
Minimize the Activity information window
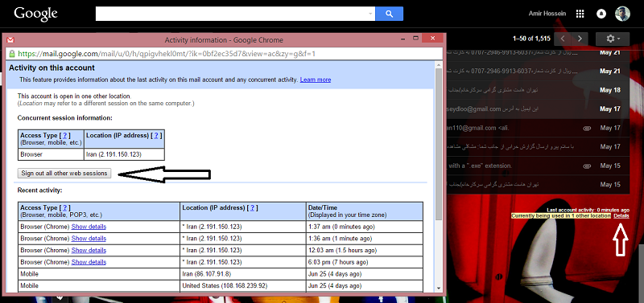pos(403,39)
